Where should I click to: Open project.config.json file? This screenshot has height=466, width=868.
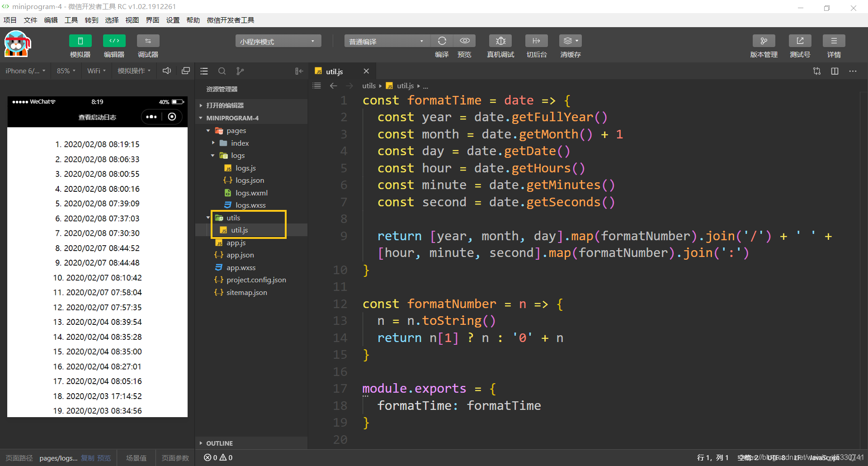(x=251, y=280)
